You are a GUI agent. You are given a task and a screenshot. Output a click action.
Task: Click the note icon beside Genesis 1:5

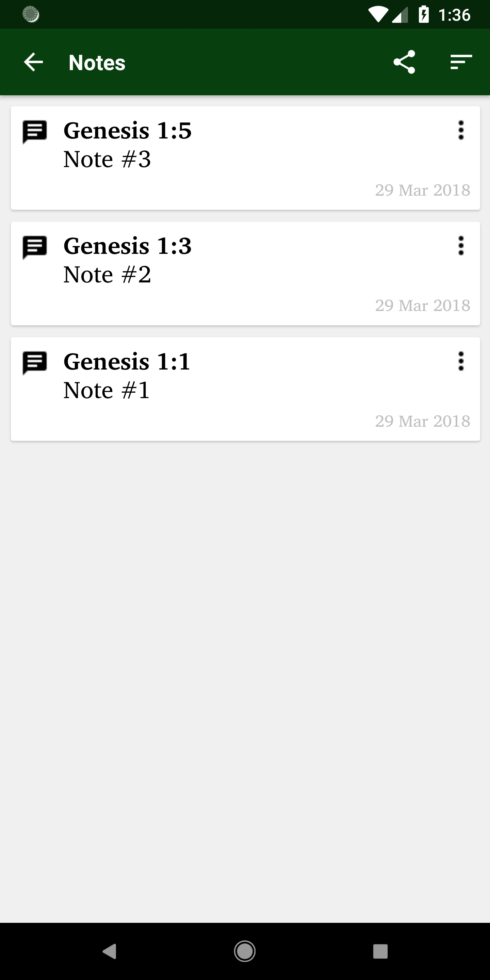point(35,132)
